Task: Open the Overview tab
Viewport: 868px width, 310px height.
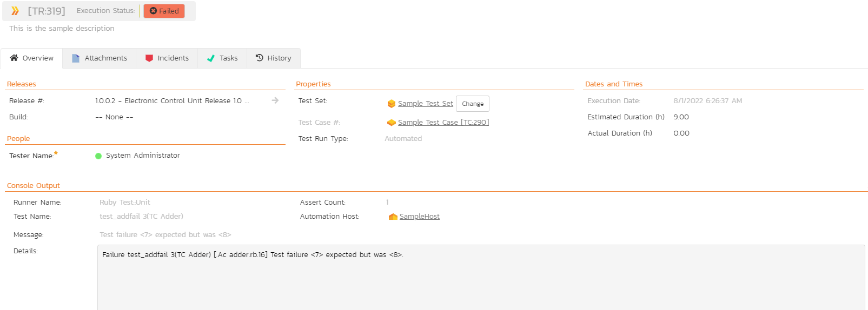Action: coord(32,58)
